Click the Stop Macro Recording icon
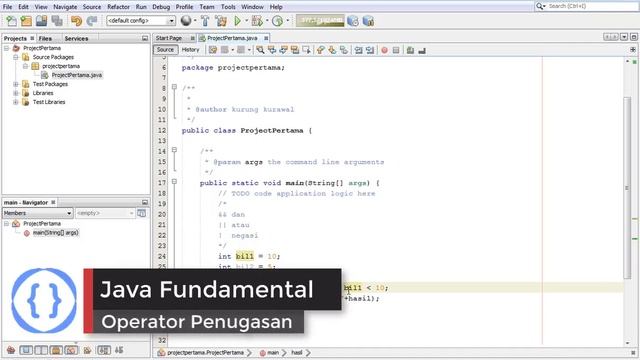640x360 pixels. [x=396, y=50]
